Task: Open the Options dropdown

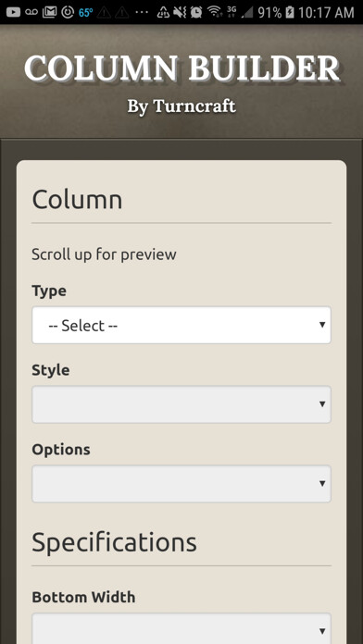Action: [x=181, y=483]
